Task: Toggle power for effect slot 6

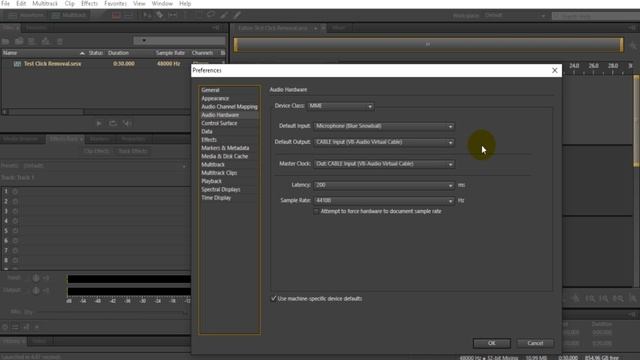Action: click(x=15, y=240)
